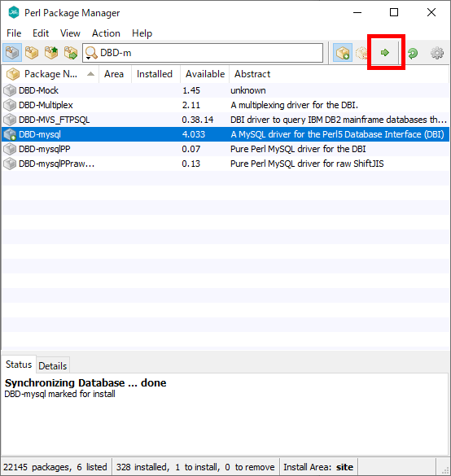
Task: Open preferences gear icon
Action: (437, 53)
